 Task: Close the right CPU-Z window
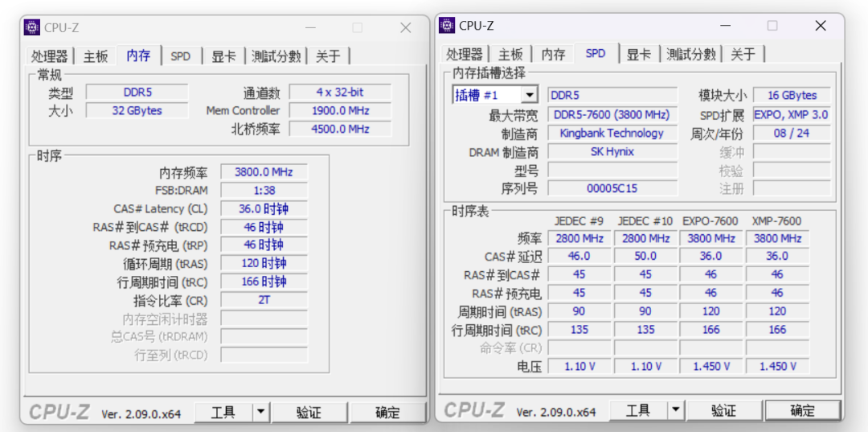point(821,26)
